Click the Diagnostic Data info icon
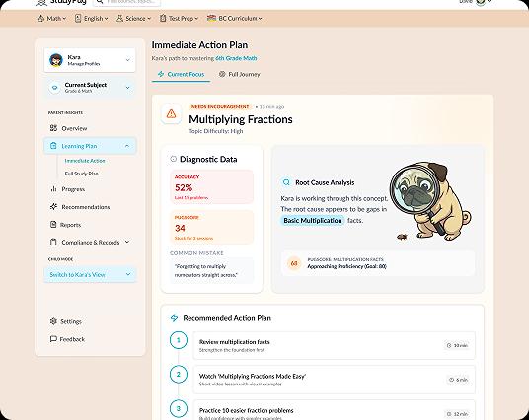This screenshot has width=529, height=420. [173, 159]
